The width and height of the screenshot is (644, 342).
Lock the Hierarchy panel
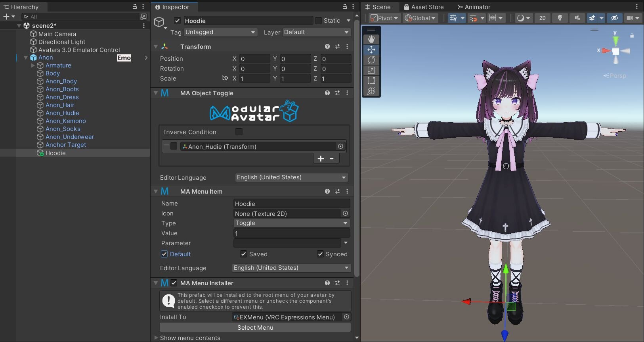coord(135,6)
